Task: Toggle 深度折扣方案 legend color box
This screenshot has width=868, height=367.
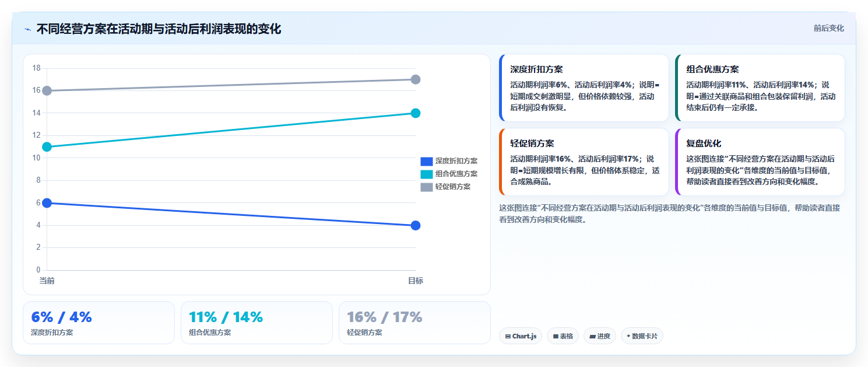Action: click(426, 161)
